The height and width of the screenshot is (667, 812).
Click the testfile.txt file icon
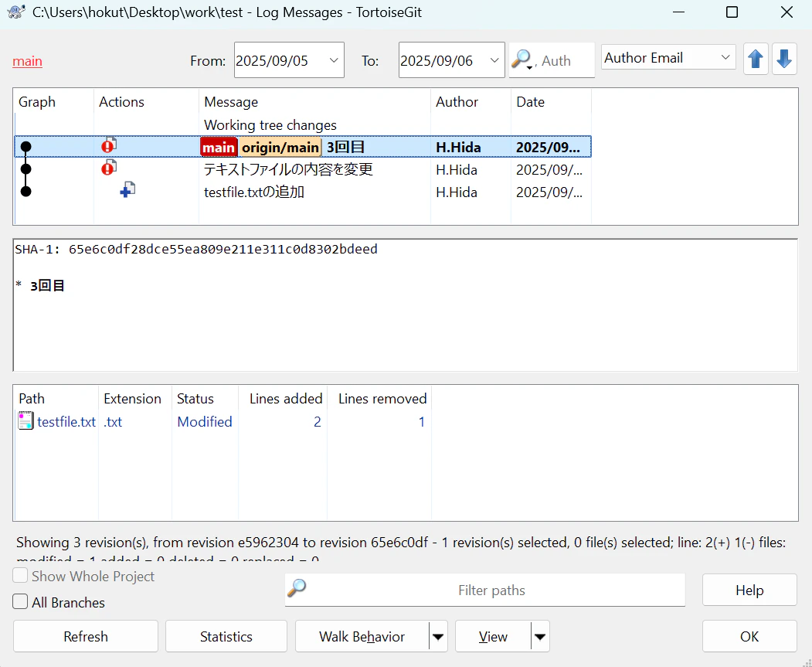pyautogui.click(x=26, y=421)
